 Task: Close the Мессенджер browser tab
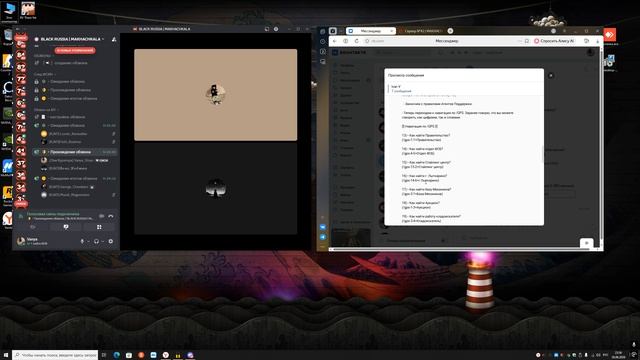coord(391,31)
